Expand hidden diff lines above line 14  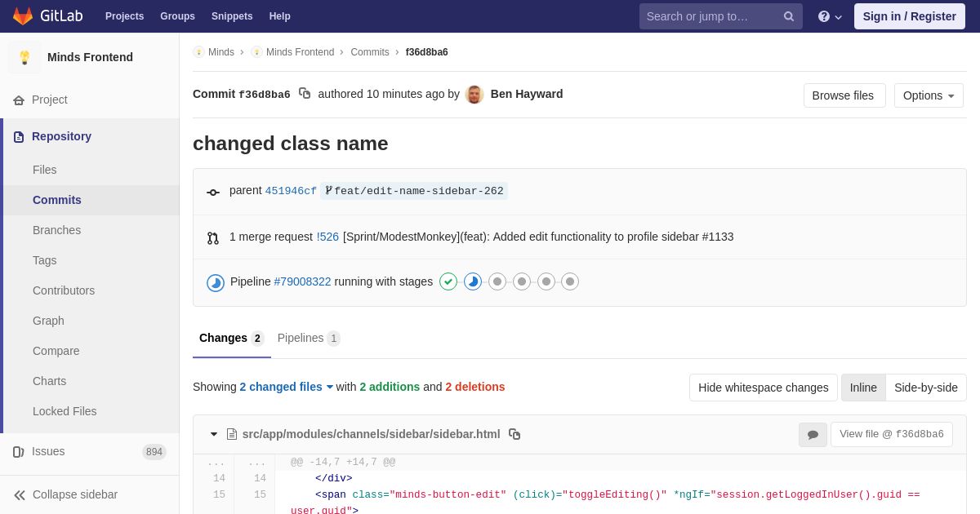tap(234, 463)
